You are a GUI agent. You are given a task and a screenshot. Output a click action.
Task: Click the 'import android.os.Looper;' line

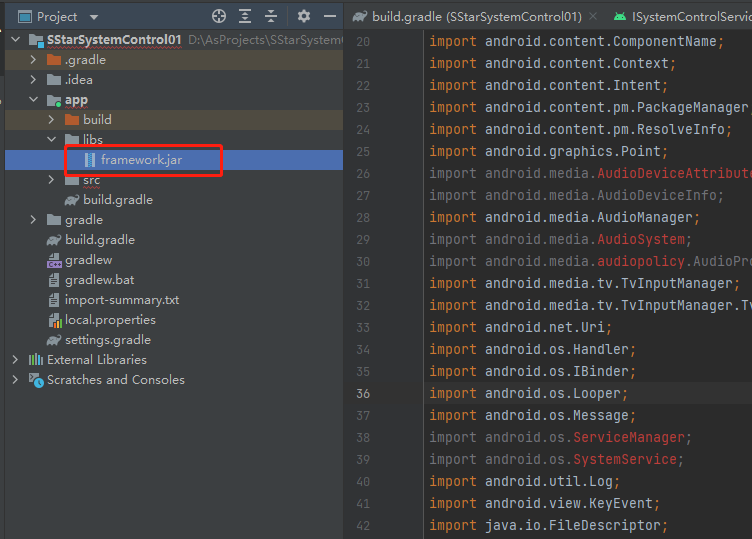pyautogui.click(x=529, y=393)
